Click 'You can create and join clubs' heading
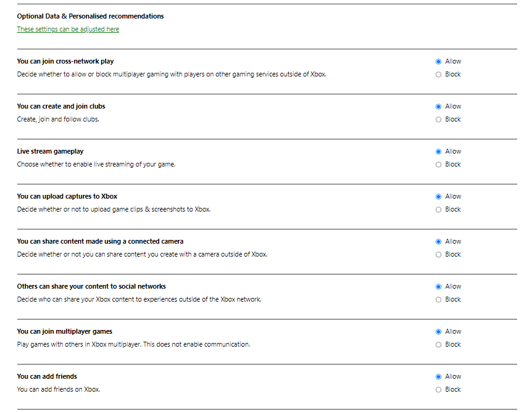This screenshot has width=532, height=412. pos(61,107)
